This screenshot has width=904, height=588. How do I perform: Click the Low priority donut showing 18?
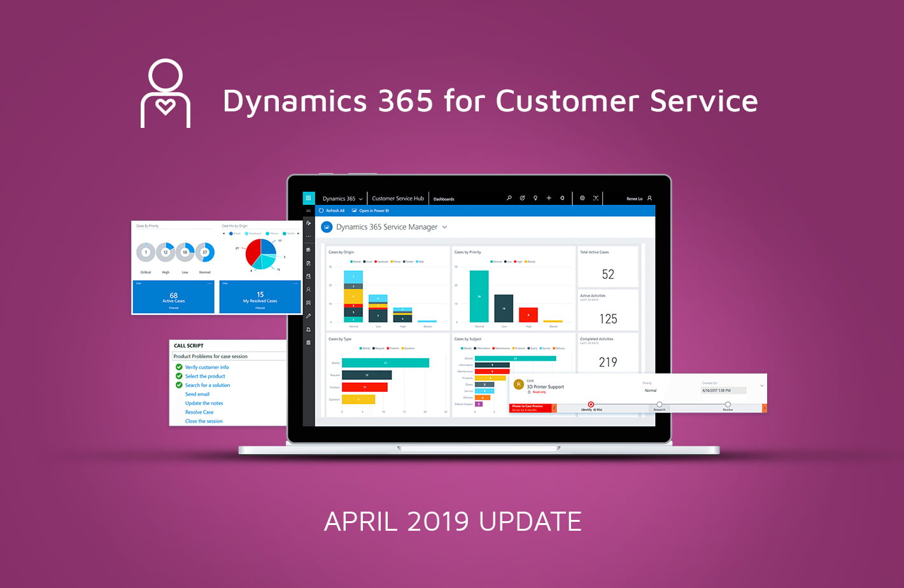(x=185, y=252)
